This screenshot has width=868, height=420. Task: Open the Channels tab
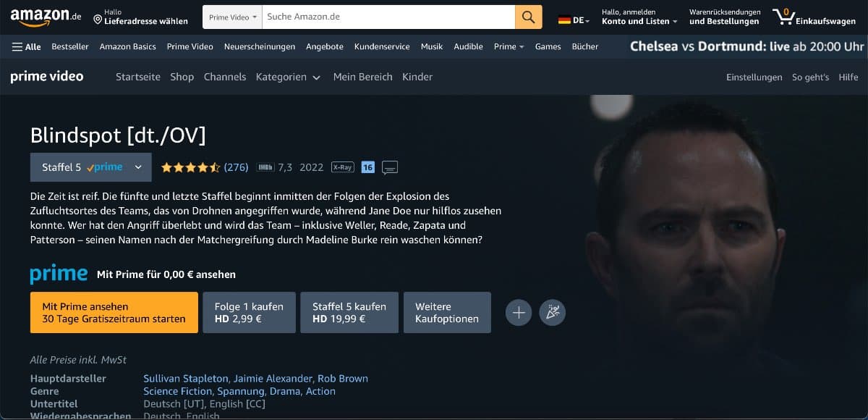coord(225,77)
